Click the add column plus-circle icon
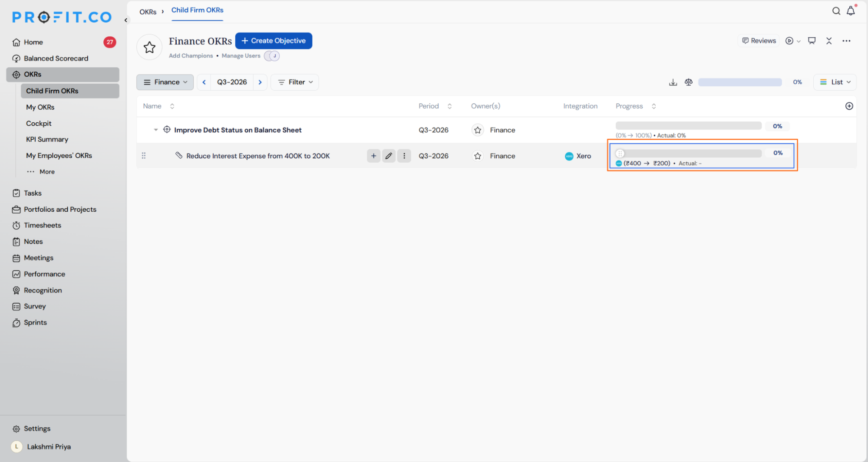The width and height of the screenshot is (868, 462). coord(849,106)
